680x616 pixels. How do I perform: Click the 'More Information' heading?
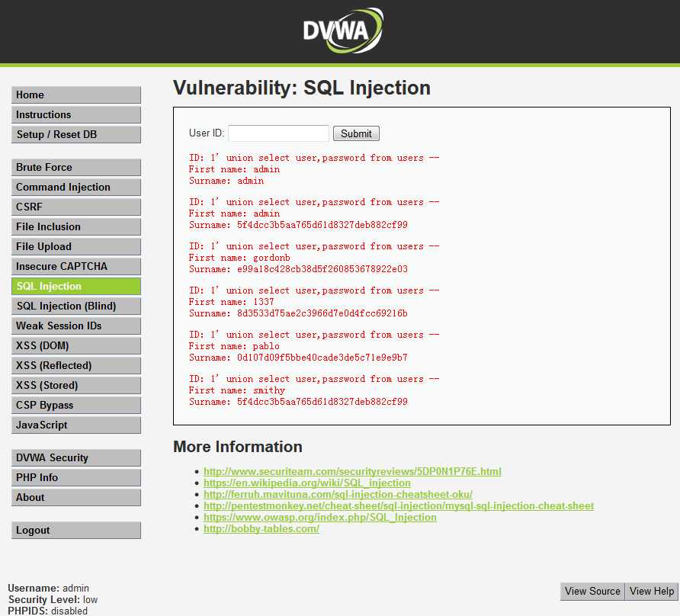coord(238,447)
